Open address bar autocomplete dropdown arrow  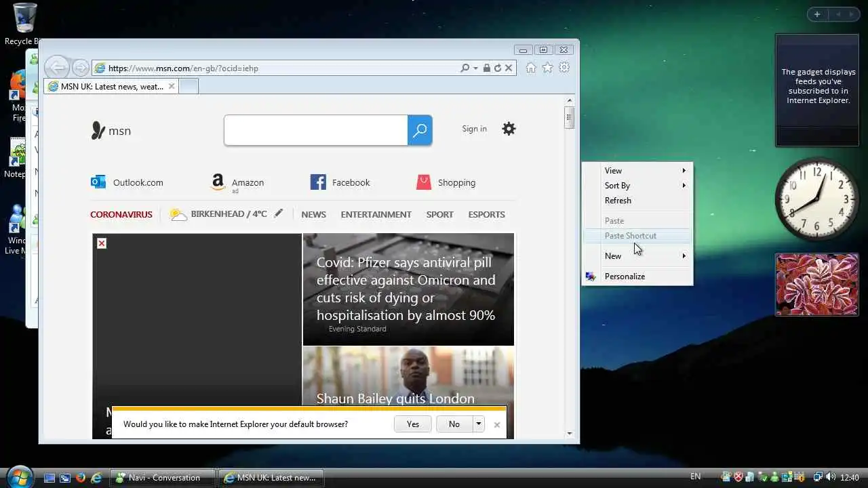tap(475, 68)
